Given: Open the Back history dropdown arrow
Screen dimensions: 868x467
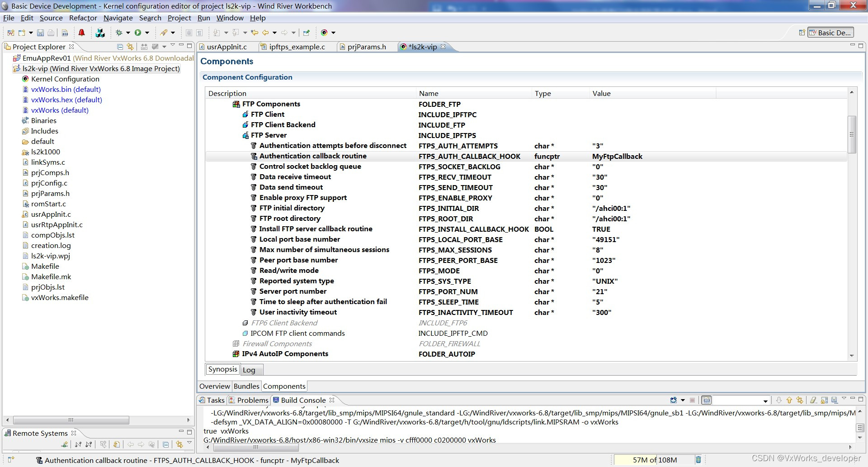Looking at the screenshot, I should pos(274,33).
